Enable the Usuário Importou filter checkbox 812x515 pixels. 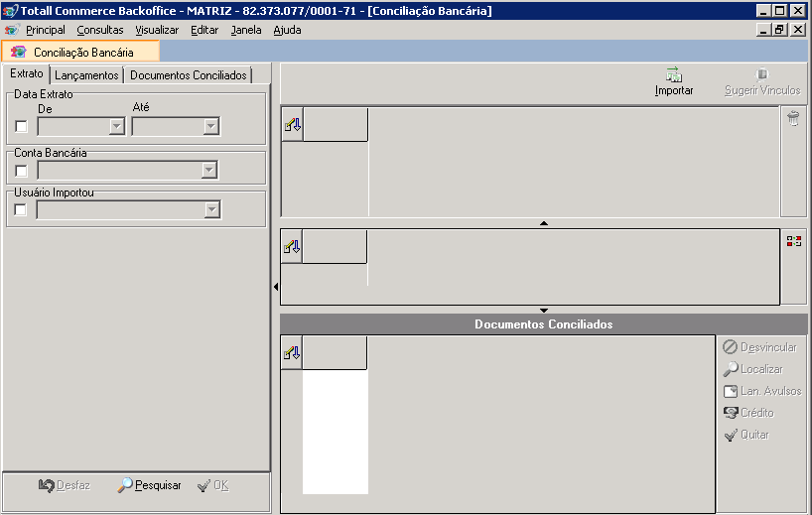20,209
